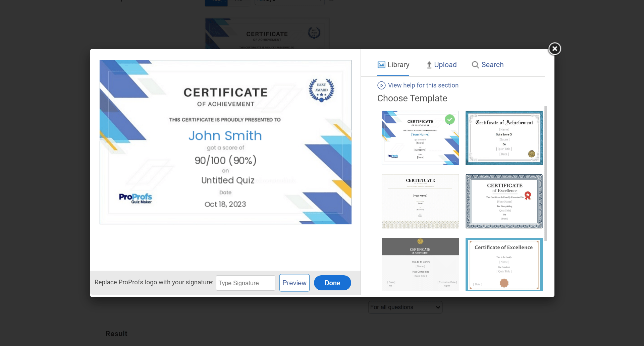644x346 pixels.
Task: Click the Search magnifier icon
Action: (x=475, y=65)
